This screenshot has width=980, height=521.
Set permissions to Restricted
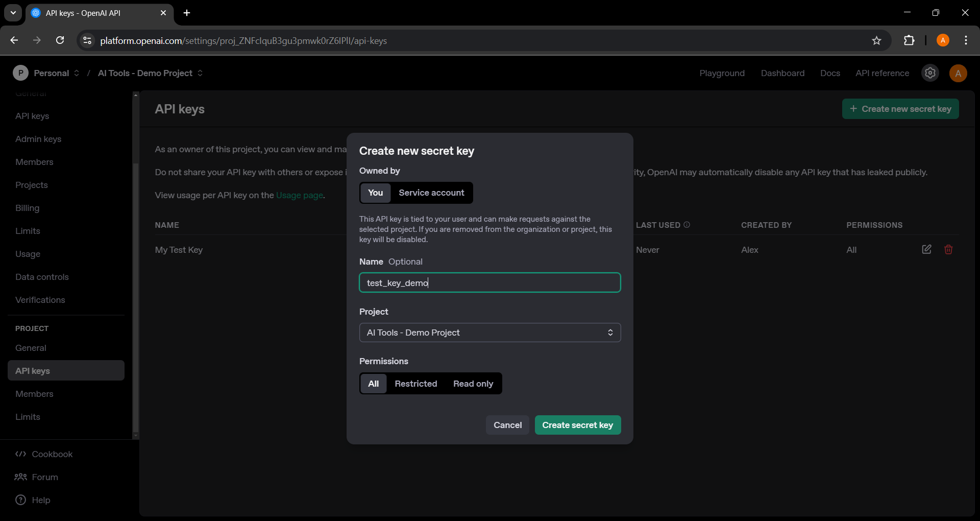coord(415,384)
